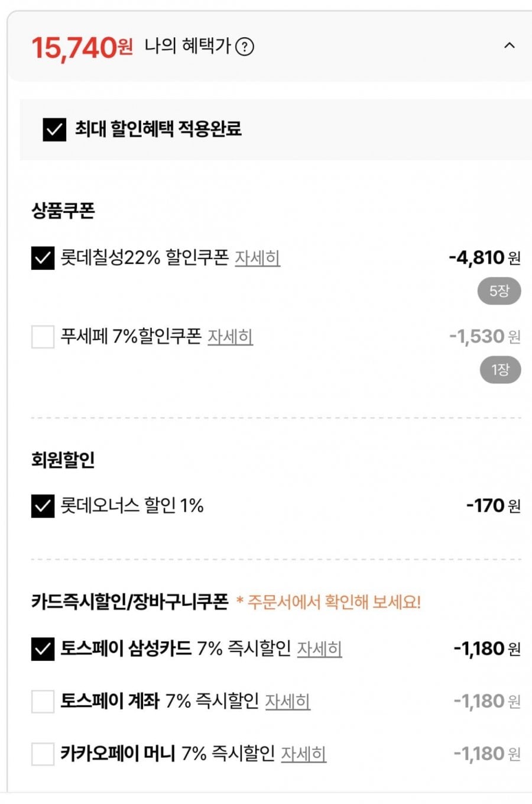Click the 주문서에서 확인해 보세요 notice
The width and height of the screenshot is (532, 804).
329,602
